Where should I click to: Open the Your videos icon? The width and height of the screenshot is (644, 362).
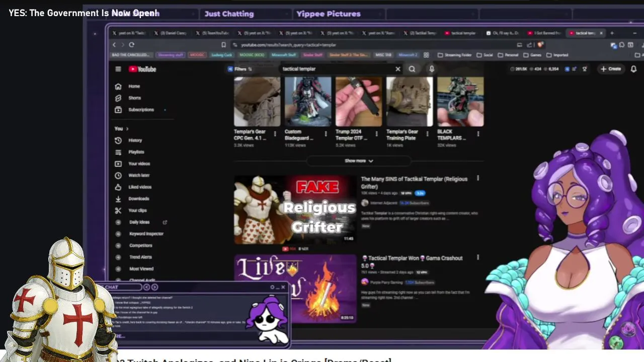point(118,164)
